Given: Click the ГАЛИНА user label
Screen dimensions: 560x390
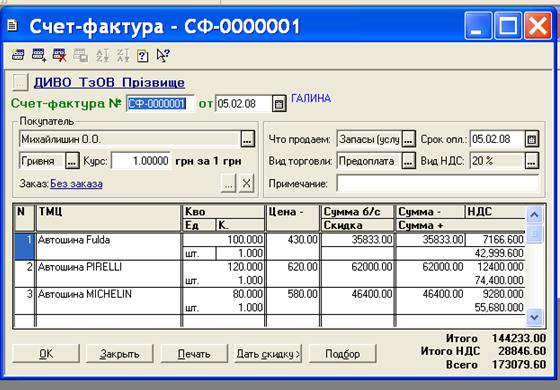Looking at the screenshot, I should (x=311, y=99).
